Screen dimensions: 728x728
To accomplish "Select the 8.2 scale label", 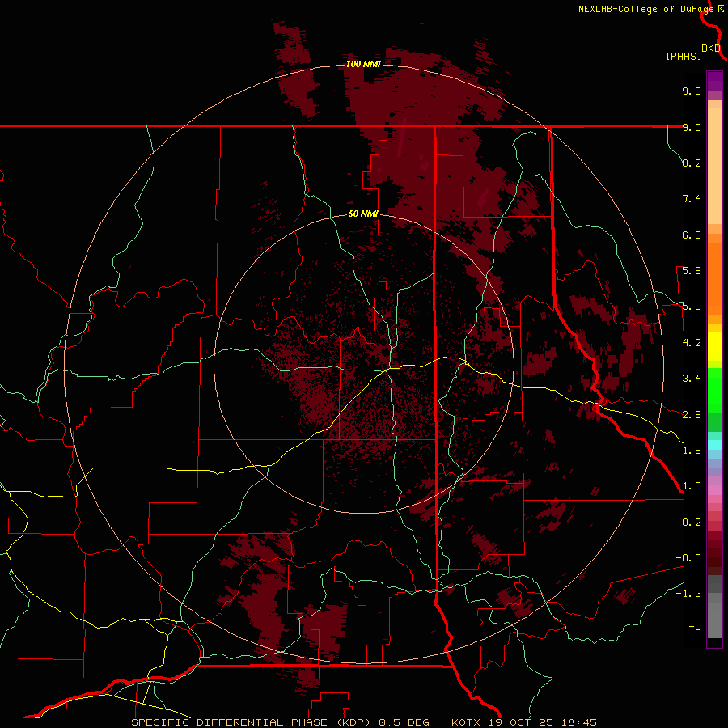I will (692, 163).
